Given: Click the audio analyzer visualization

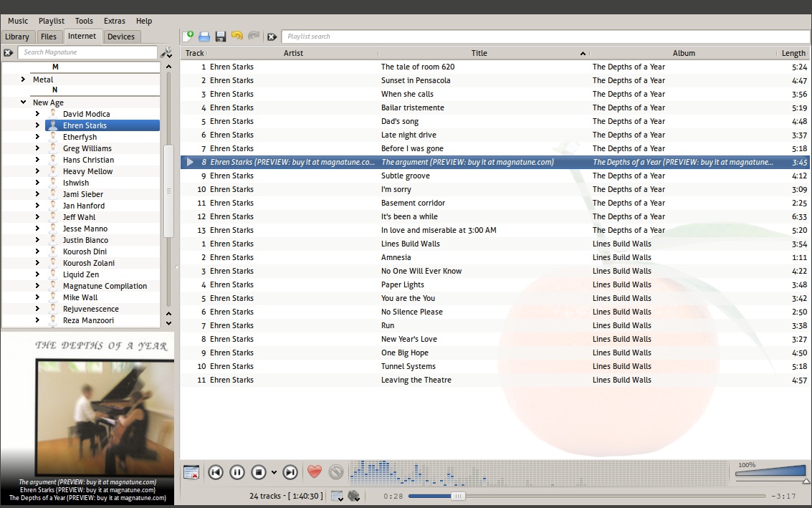Looking at the screenshot, I should click(538, 473).
